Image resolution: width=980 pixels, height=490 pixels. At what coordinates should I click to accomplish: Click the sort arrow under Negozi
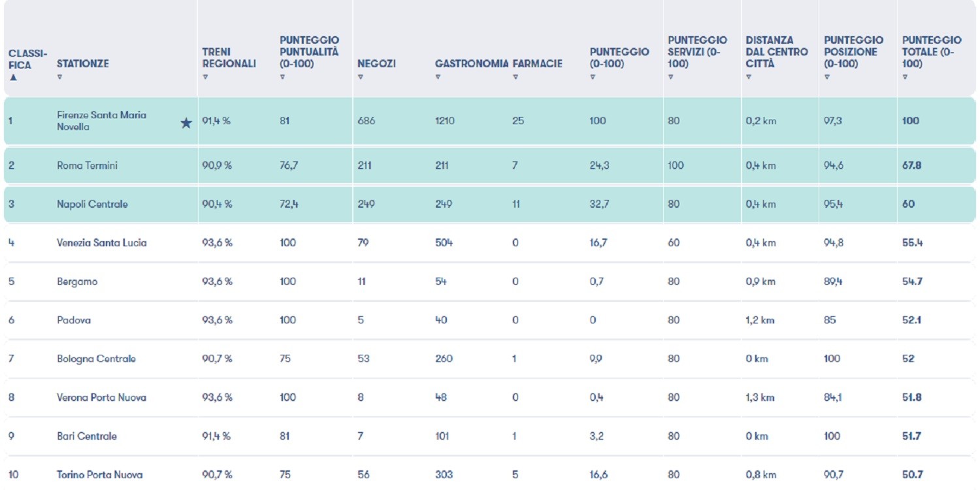coord(360,77)
